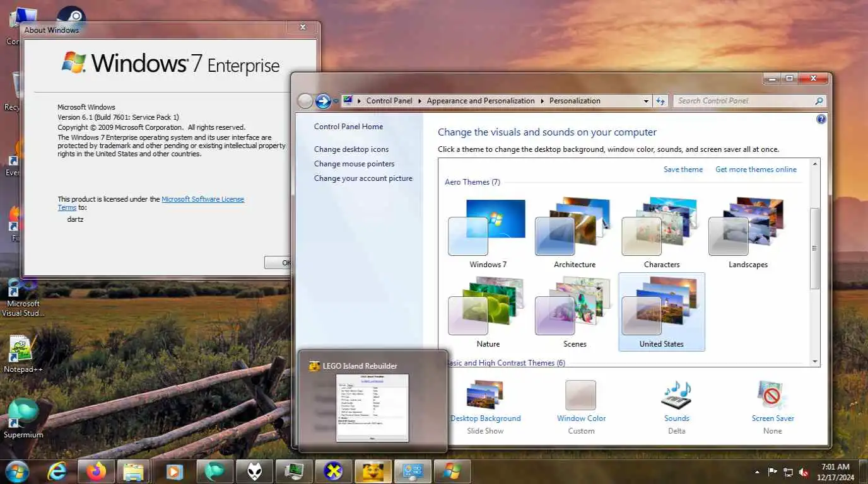This screenshot has height=484, width=868.
Task: Select LEGO Island Rebuilder taskbar button
Action: coord(373,471)
